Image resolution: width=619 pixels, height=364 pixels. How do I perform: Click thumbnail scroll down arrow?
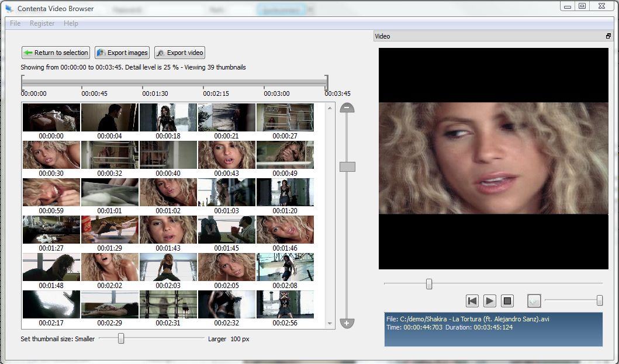coord(330,324)
